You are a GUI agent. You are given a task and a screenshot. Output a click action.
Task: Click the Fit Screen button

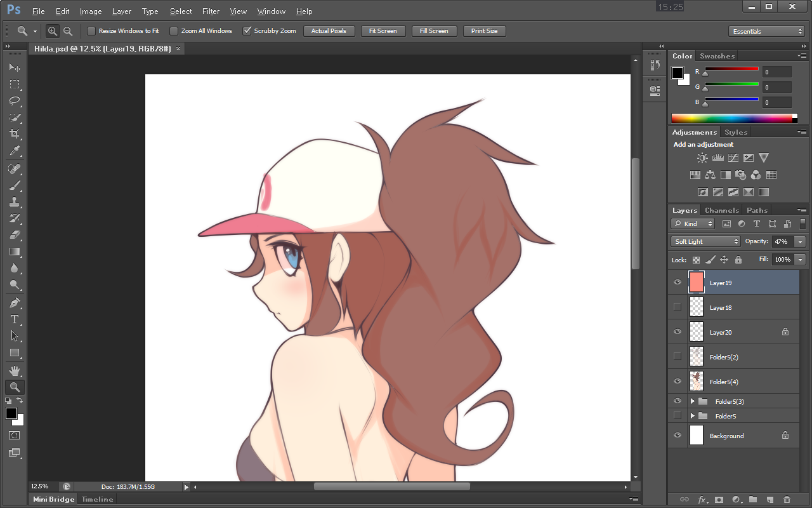(x=383, y=30)
